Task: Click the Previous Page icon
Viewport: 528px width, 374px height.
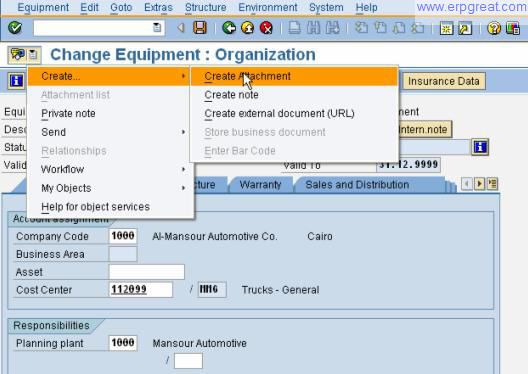Action: tap(380, 28)
